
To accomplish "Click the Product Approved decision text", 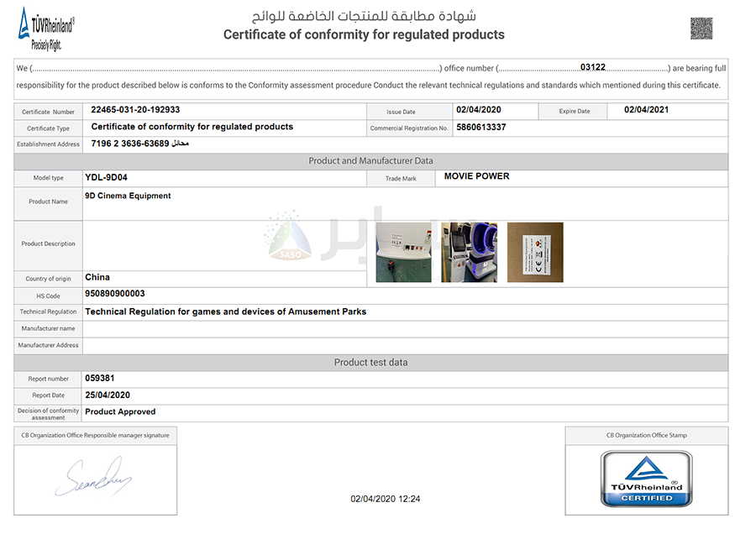I will point(120,411).
